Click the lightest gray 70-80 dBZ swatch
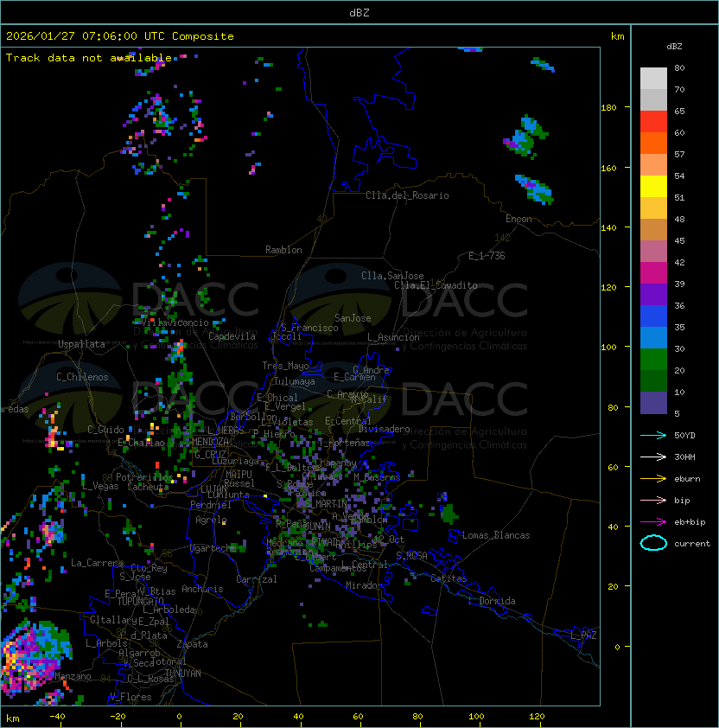Image resolution: width=719 pixels, height=728 pixels. pyautogui.click(x=653, y=79)
